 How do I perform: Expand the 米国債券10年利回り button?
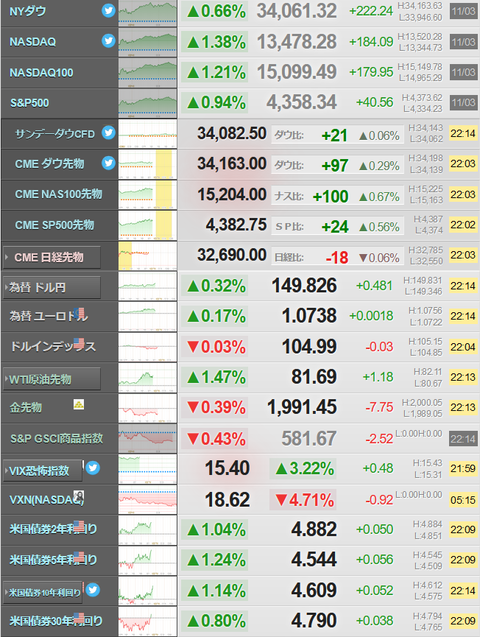pos(43,592)
